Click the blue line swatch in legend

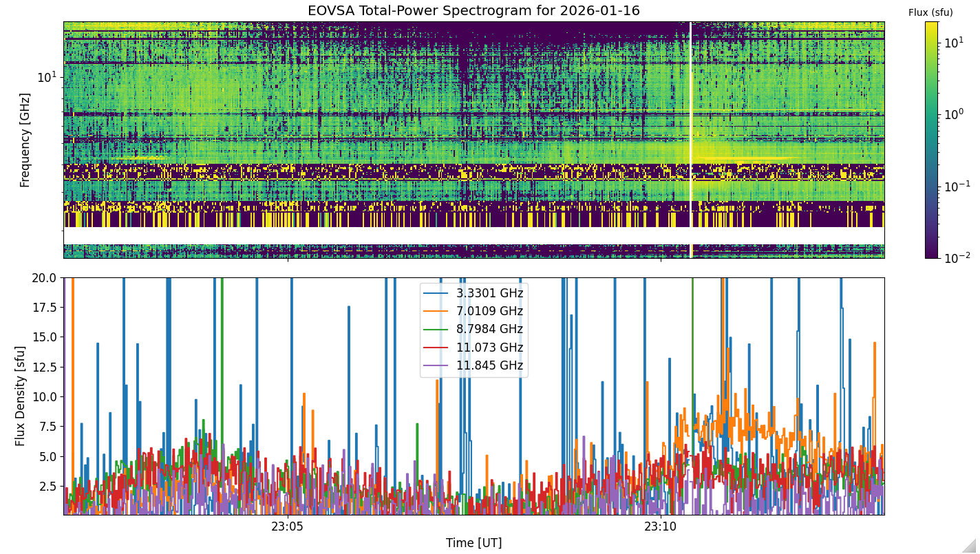(437, 294)
